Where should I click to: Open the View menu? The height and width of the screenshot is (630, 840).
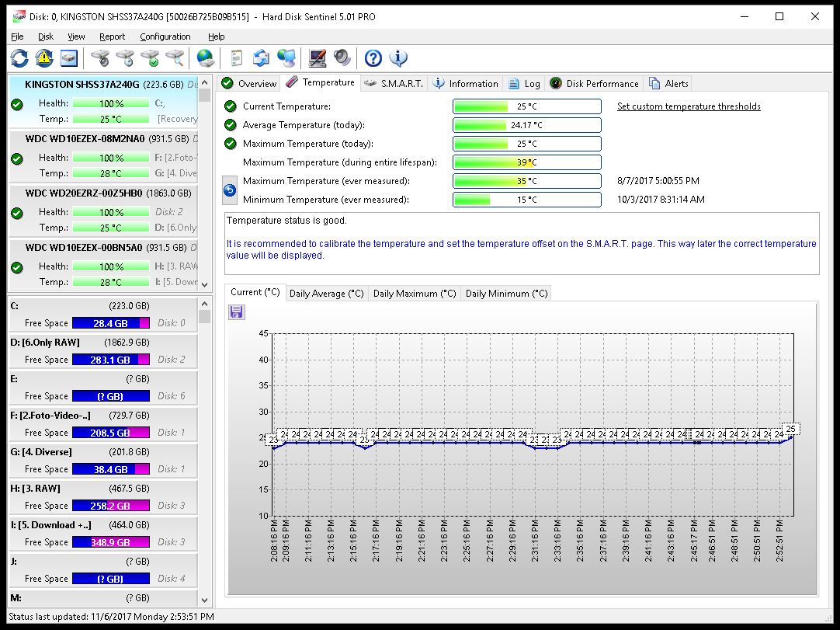click(x=76, y=37)
